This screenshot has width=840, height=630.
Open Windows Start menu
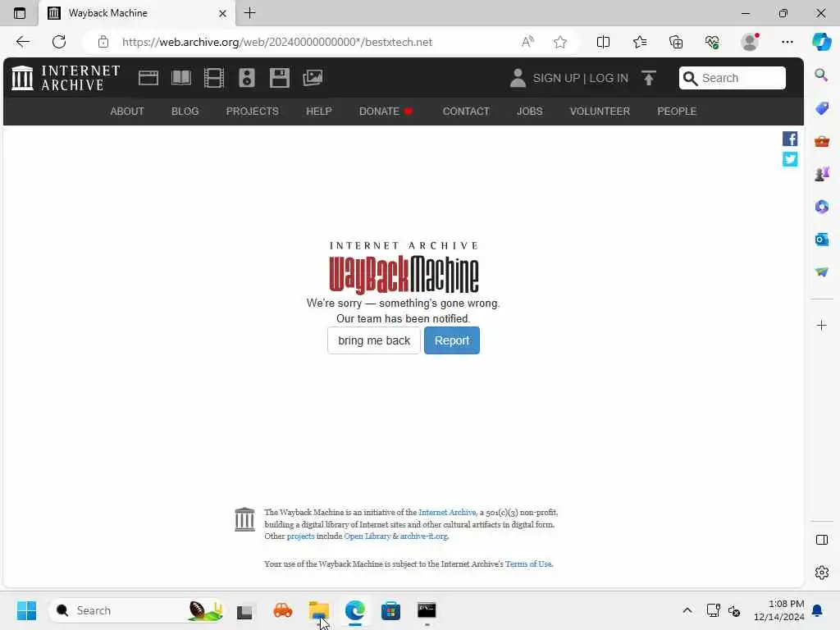(x=26, y=610)
